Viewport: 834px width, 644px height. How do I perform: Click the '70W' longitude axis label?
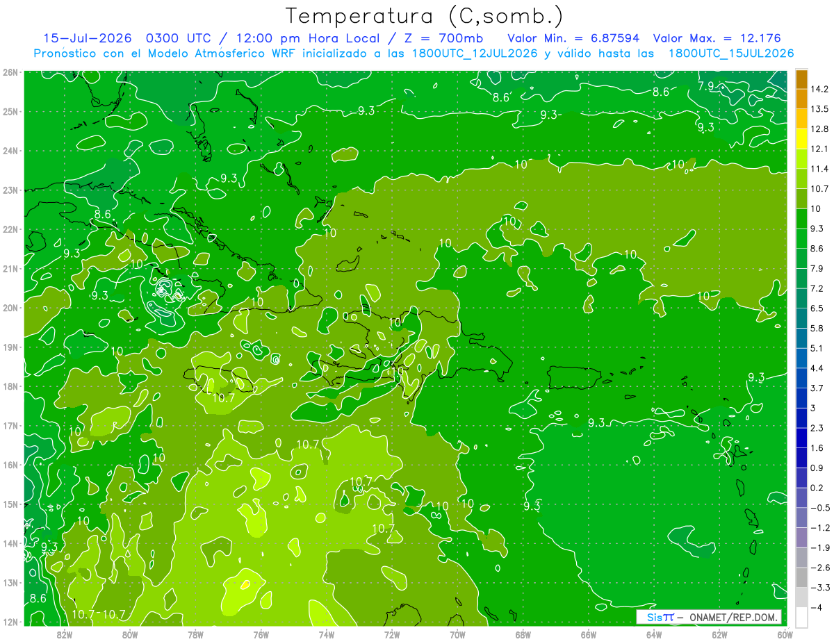click(x=457, y=634)
